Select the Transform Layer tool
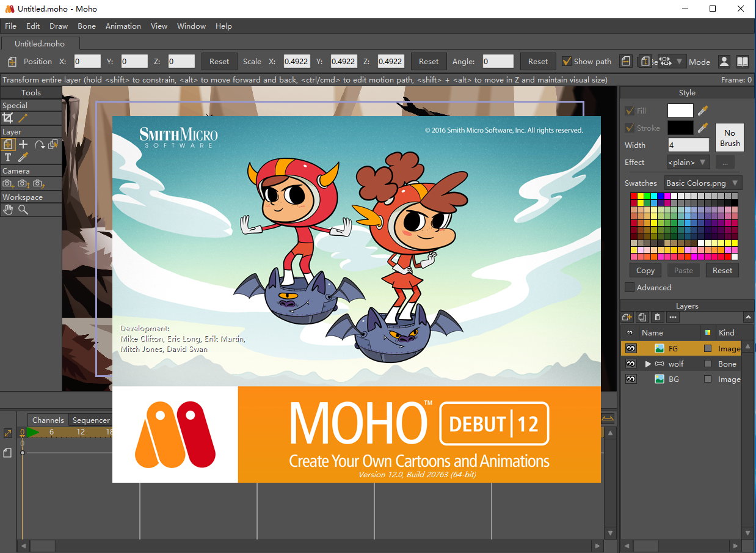756x553 pixels. click(x=8, y=145)
